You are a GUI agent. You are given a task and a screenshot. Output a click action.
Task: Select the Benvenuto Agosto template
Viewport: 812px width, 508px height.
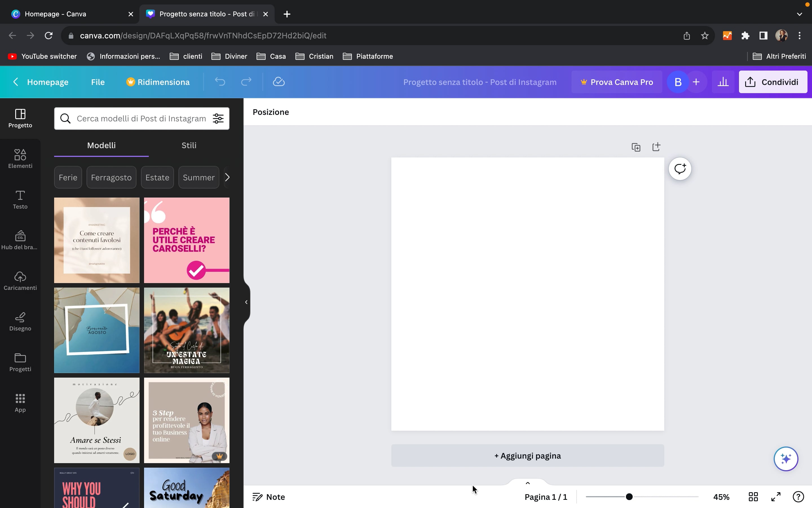tap(97, 330)
